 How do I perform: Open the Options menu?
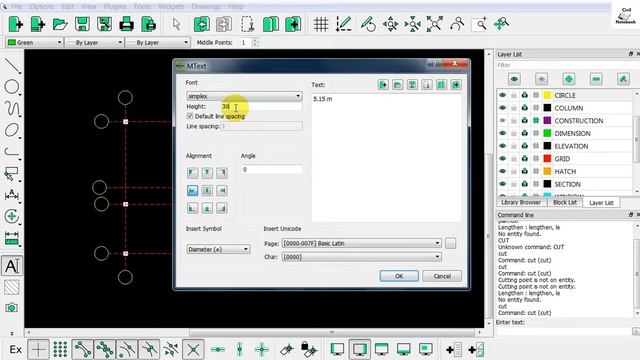(x=42, y=7)
